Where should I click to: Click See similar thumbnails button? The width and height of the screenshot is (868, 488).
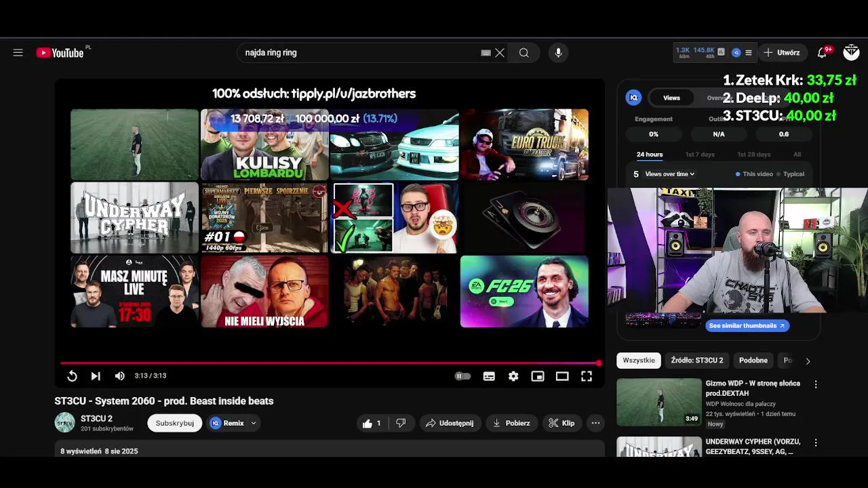pyautogui.click(x=747, y=325)
